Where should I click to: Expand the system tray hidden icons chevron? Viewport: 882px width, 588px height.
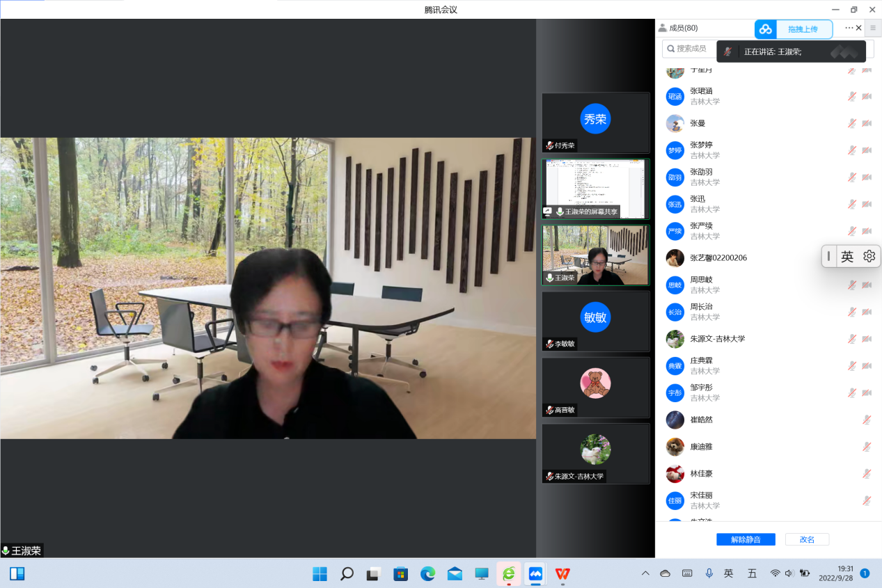(x=645, y=573)
